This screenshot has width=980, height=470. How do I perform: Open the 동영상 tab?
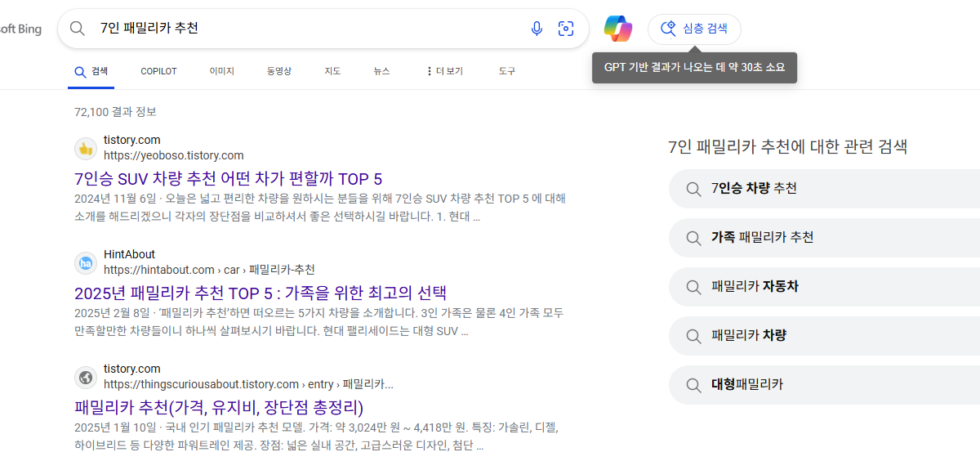coord(278,71)
